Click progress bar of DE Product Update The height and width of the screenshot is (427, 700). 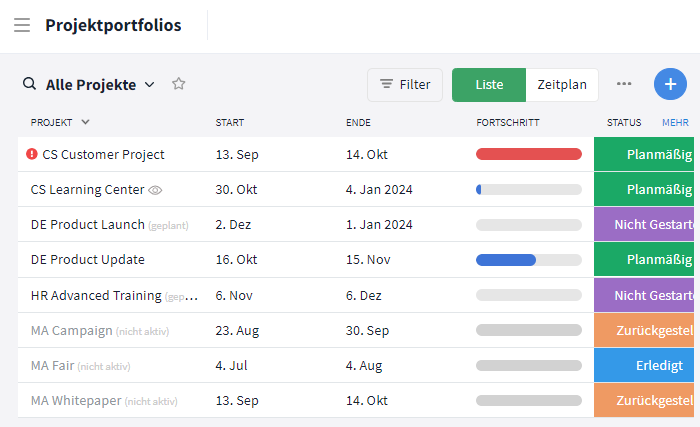click(x=528, y=260)
